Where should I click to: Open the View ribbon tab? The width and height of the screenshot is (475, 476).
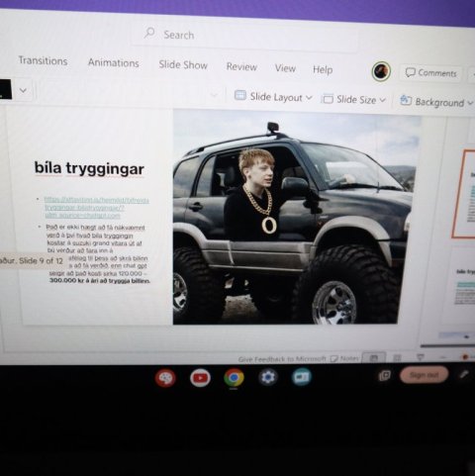285,68
